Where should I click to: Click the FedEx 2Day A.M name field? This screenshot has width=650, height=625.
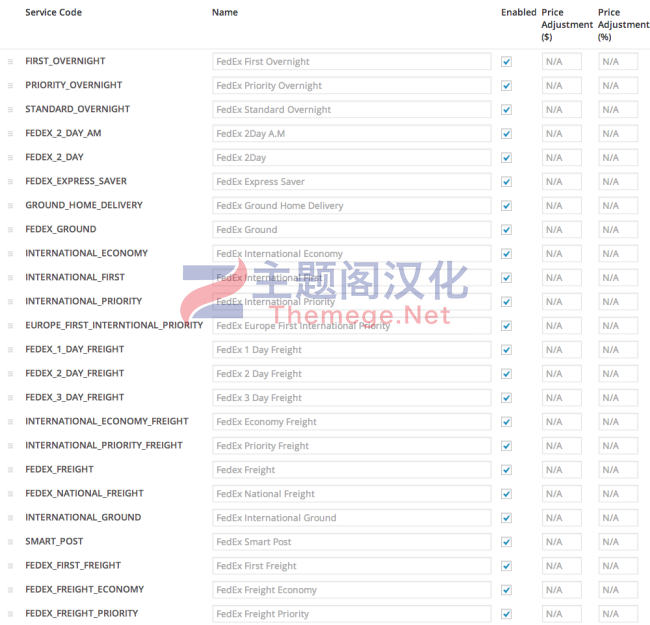point(352,134)
